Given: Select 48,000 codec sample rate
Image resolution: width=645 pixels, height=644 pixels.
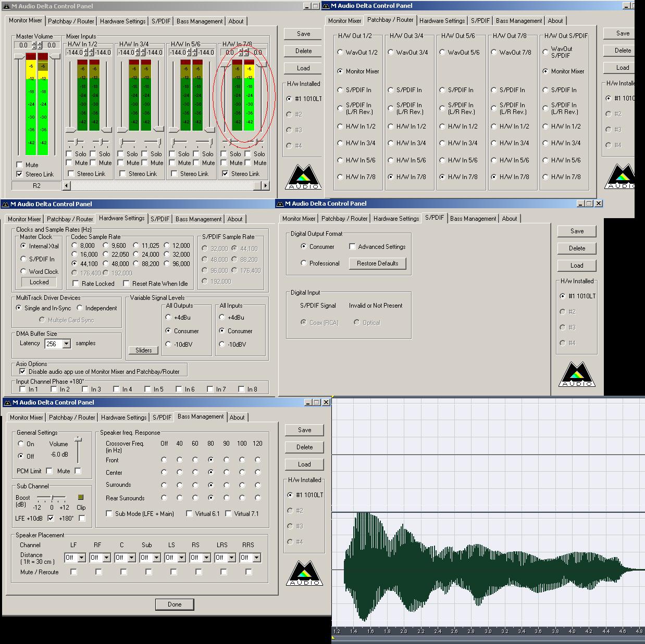Looking at the screenshot, I should coord(106,263).
